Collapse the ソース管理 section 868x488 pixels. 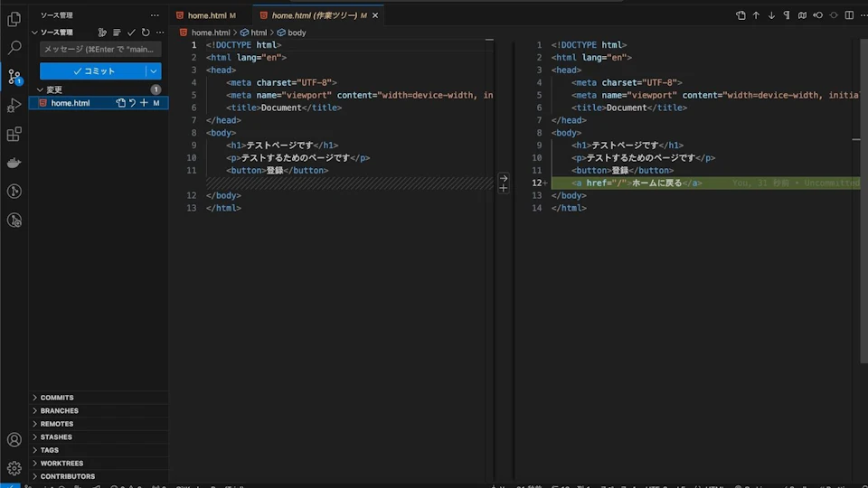(x=35, y=33)
